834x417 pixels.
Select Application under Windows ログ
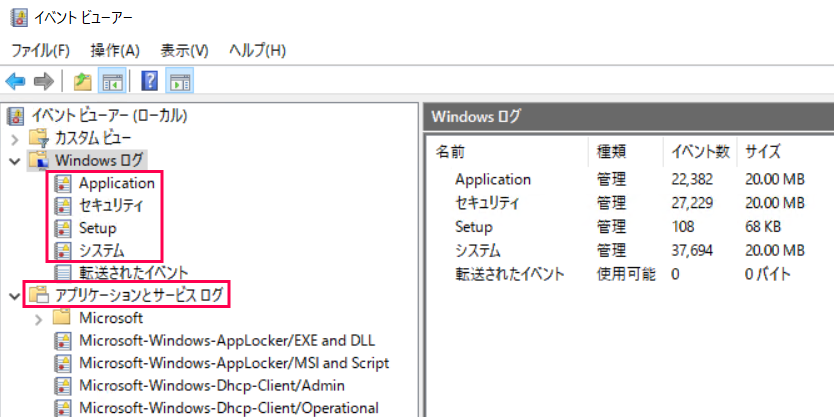pyautogui.click(x=117, y=184)
